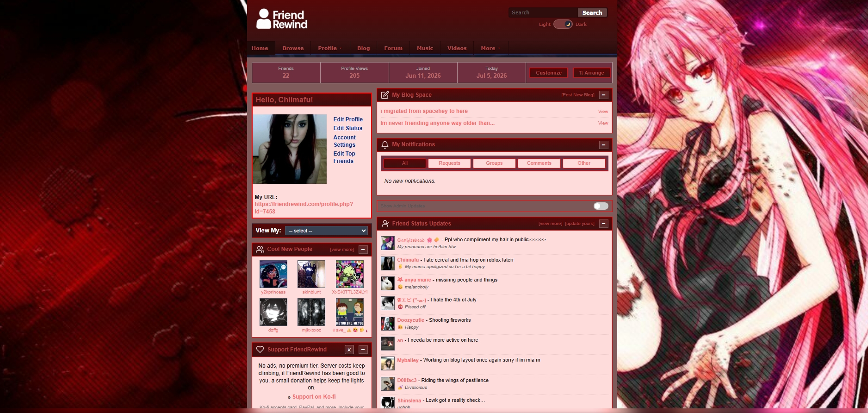Open Chiimafu's avatar in status updates
Viewport: 868px width, 413px height.
(x=388, y=263)
